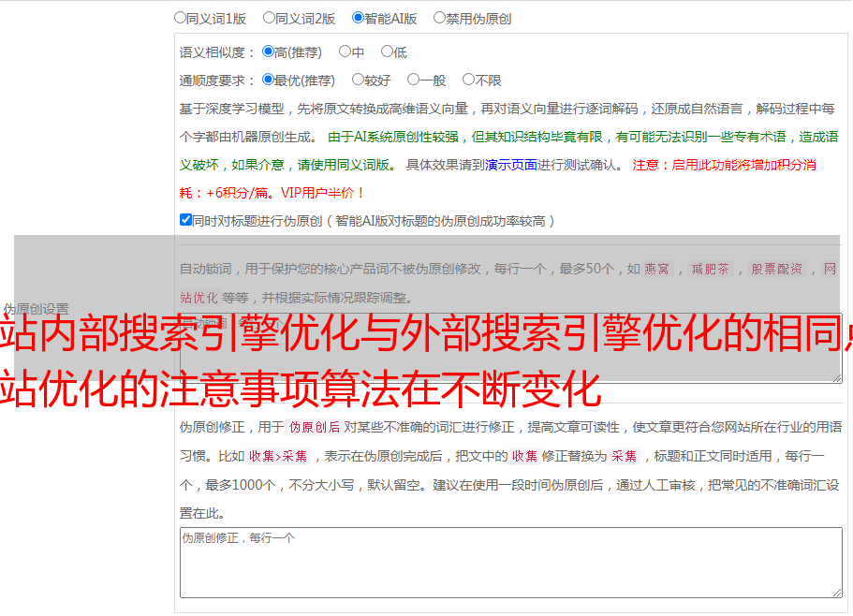Click the 语义相似度 label
Viewport: 853px width, 616px height.
coord(217,52)
